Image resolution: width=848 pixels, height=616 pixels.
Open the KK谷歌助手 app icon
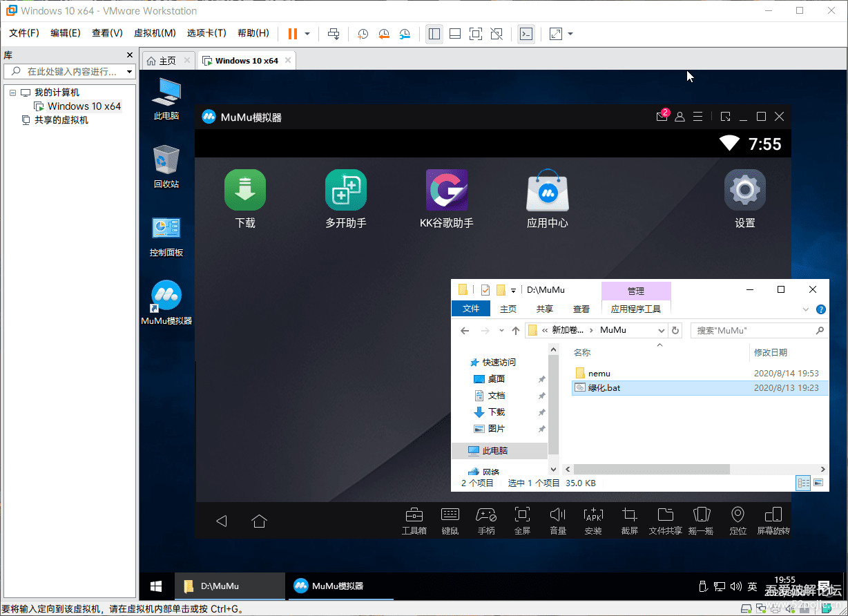(x=446, y=190)
